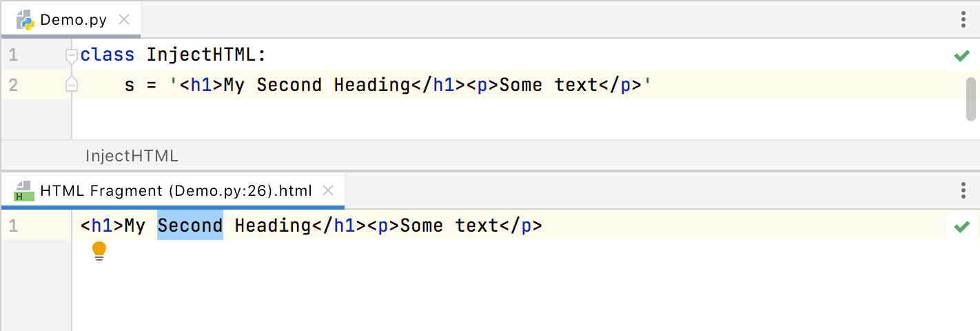Switch to the HTML Fragment tab
Screen dimensions: 980x331
176,190
